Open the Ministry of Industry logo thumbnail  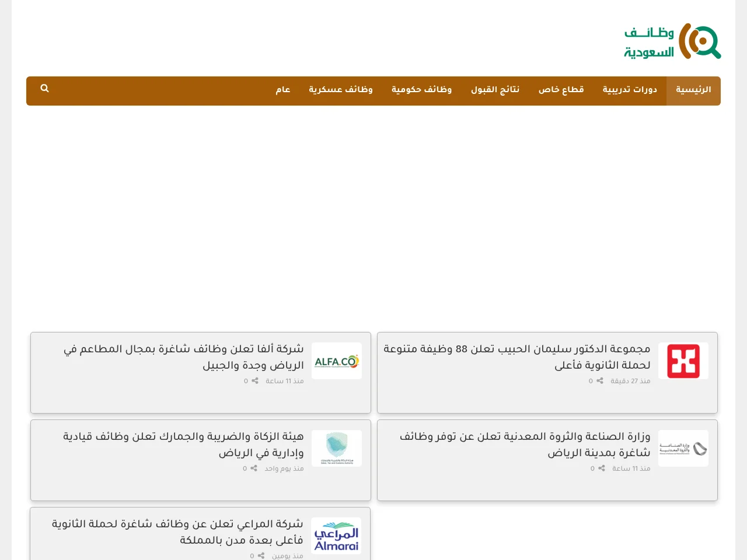coord(683,449)
